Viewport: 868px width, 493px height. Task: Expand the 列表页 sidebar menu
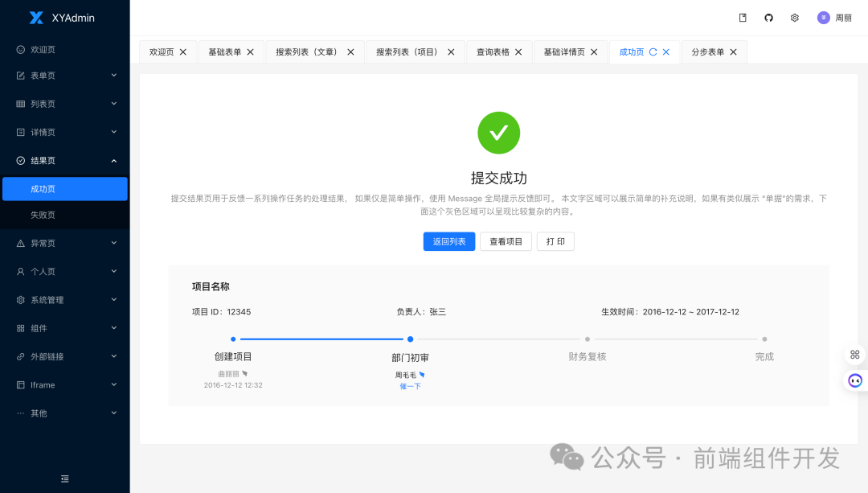(x=64, y=103)
